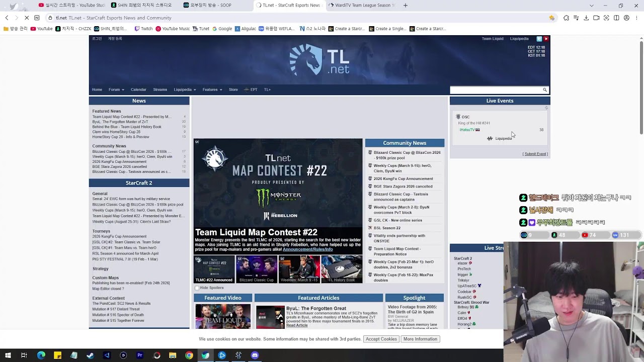Viewport: 644px width, 362px height.
Task: Click the TL.net horse logo
Action: click(x=305, y=60)
